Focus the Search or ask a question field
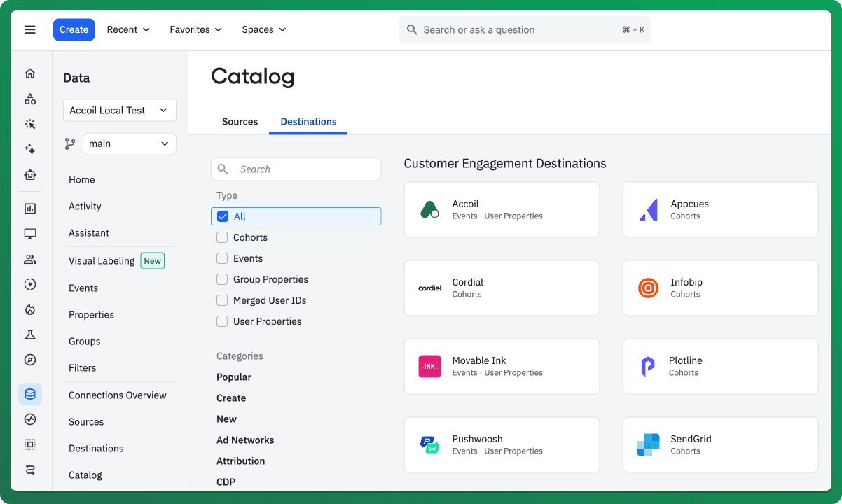Viewport: 842px width, 504px height. [x=525, y=29]
